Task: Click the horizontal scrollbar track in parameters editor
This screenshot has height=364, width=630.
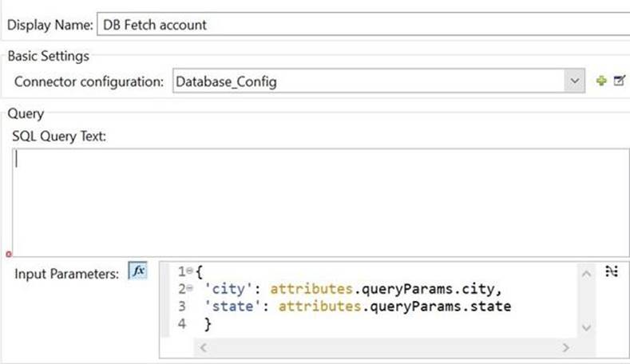Action: (383, 347)
